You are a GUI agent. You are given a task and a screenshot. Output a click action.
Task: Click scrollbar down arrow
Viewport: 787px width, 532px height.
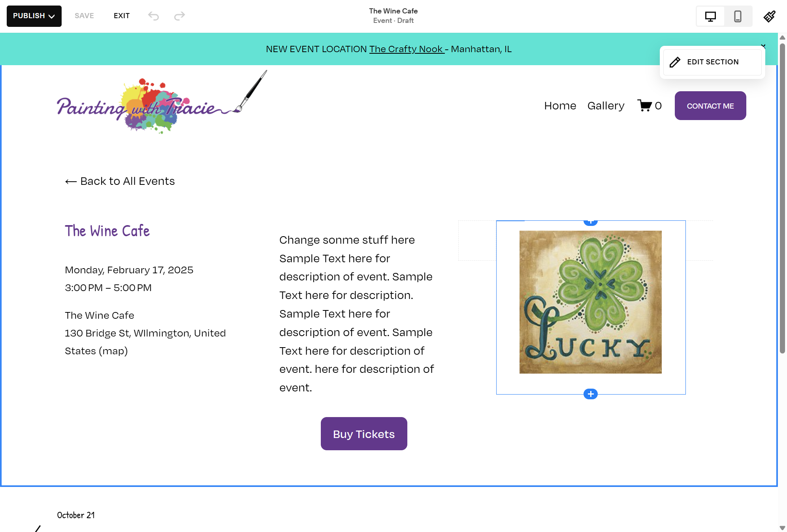coord(782,528)
